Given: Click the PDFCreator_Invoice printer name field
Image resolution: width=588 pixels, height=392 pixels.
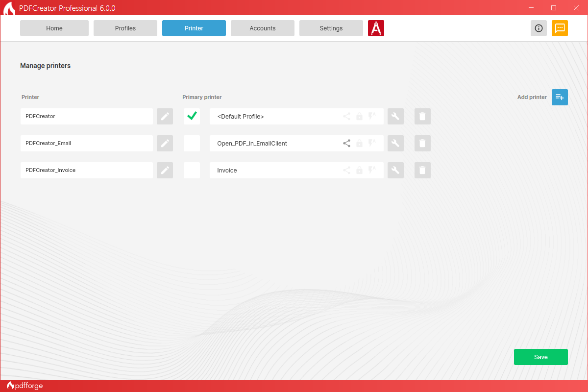Looking at the screenshot, I should [87, 171].
